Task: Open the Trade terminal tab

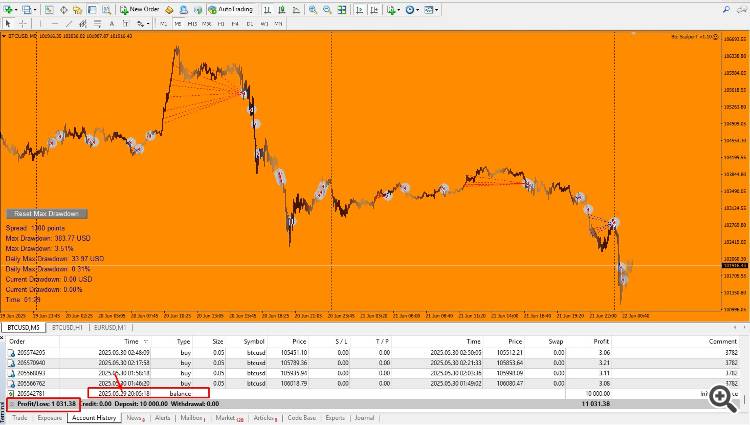Action: 19,418
